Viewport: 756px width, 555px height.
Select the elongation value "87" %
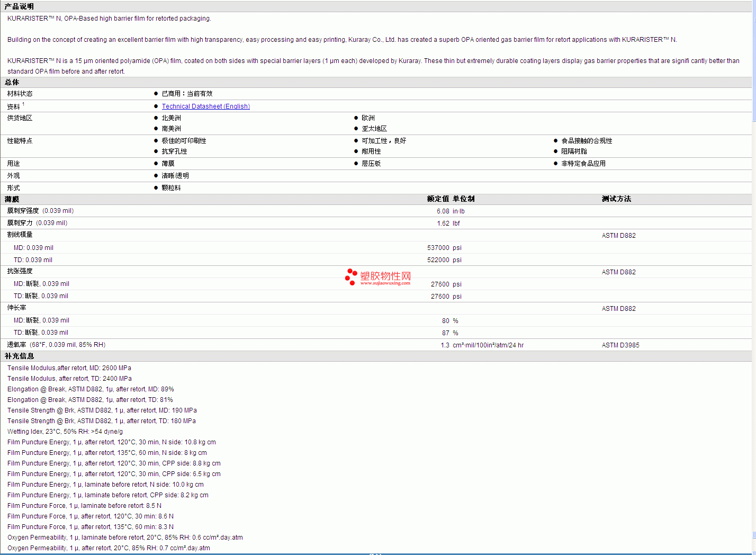point(446,333)
